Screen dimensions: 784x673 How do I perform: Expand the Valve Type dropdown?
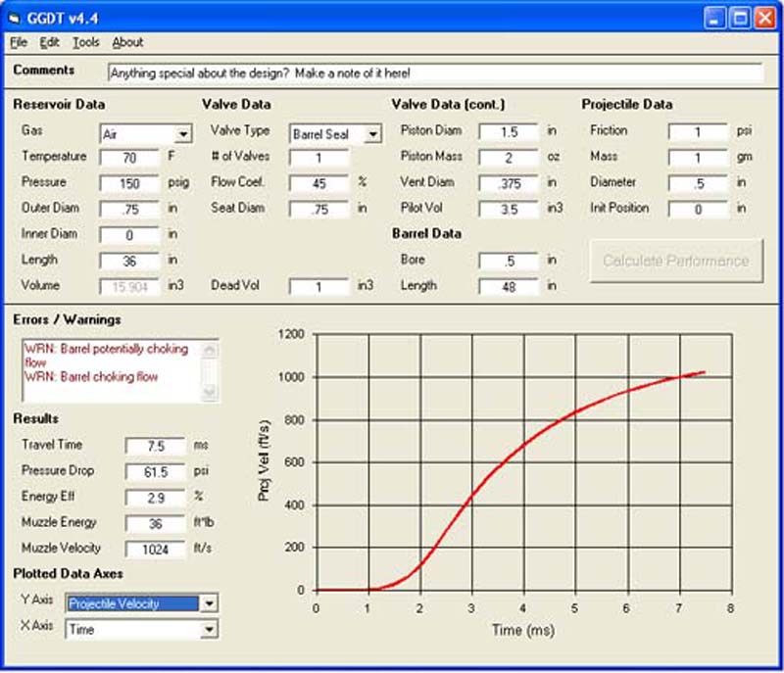tap(372, 133)
